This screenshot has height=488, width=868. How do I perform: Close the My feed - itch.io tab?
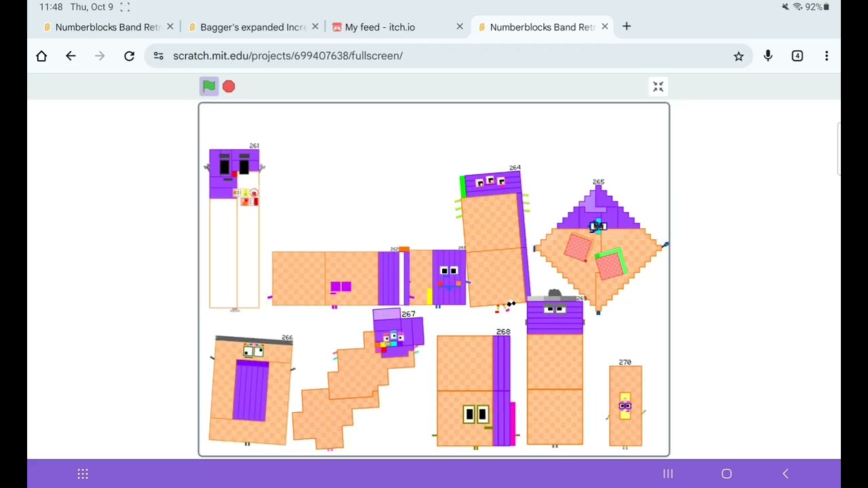pos(460,26)
